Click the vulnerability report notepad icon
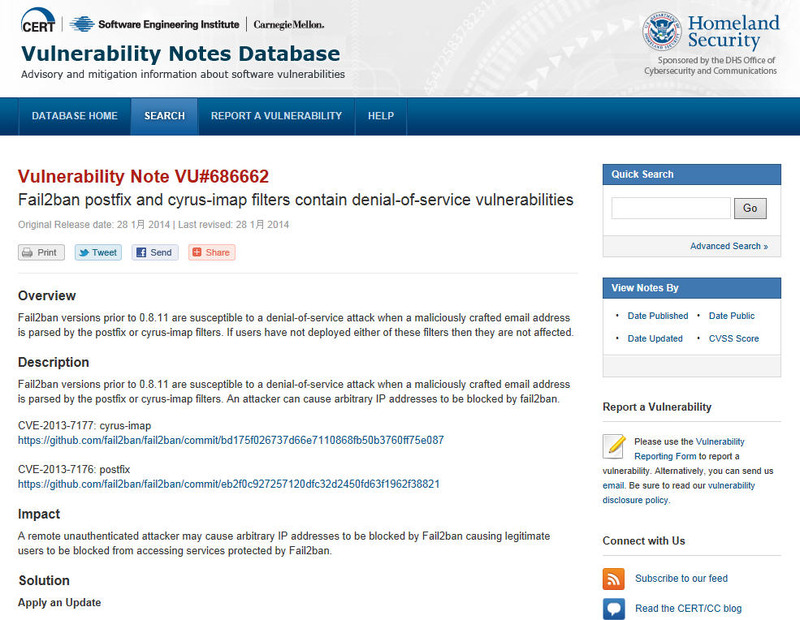 pos(615,445)
